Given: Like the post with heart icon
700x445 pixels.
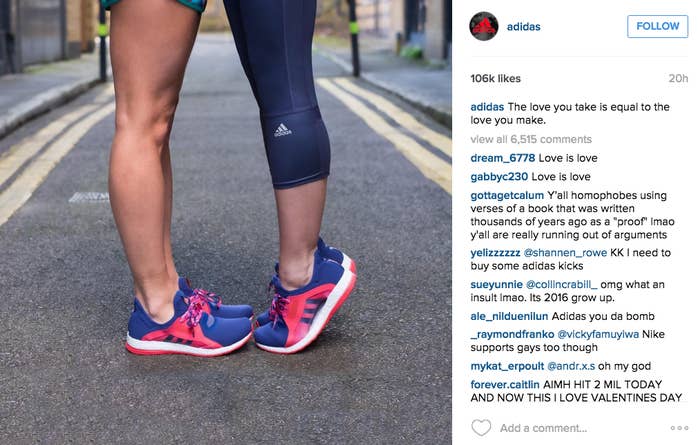Looking at the screenshot, I should (481, 428).
